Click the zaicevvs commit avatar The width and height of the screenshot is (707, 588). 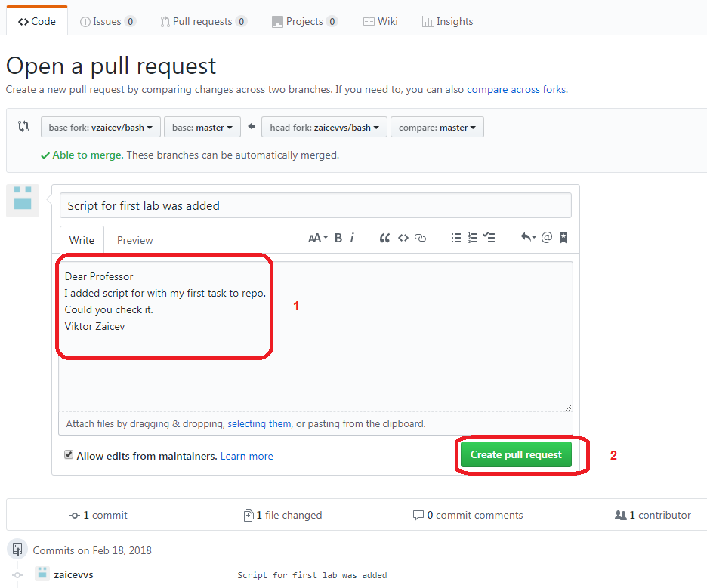point(42,574)
